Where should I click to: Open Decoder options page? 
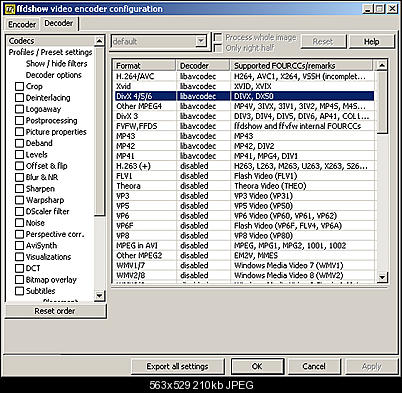pos(53,75)
